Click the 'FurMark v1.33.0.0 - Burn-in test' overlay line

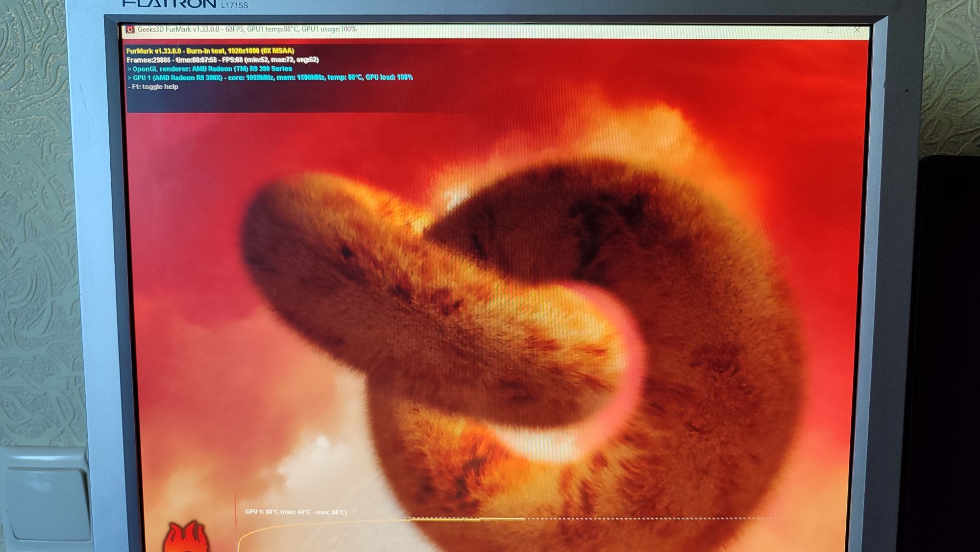tap(210, 51)
